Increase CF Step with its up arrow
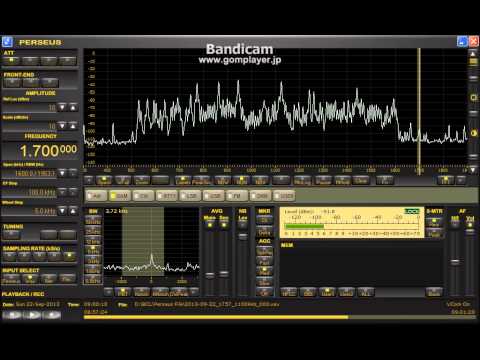This screenshot has height=360, width=480. [73, 192]
